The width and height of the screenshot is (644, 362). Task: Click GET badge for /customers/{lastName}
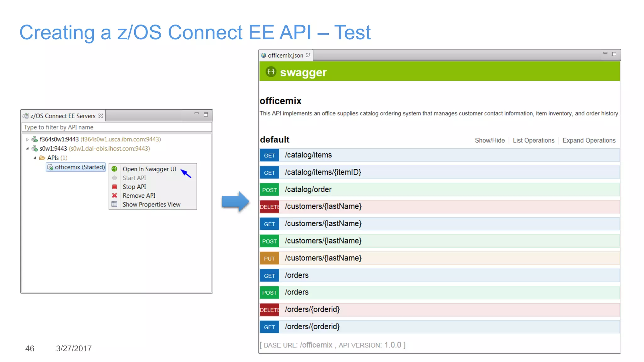tap(269, 224)
